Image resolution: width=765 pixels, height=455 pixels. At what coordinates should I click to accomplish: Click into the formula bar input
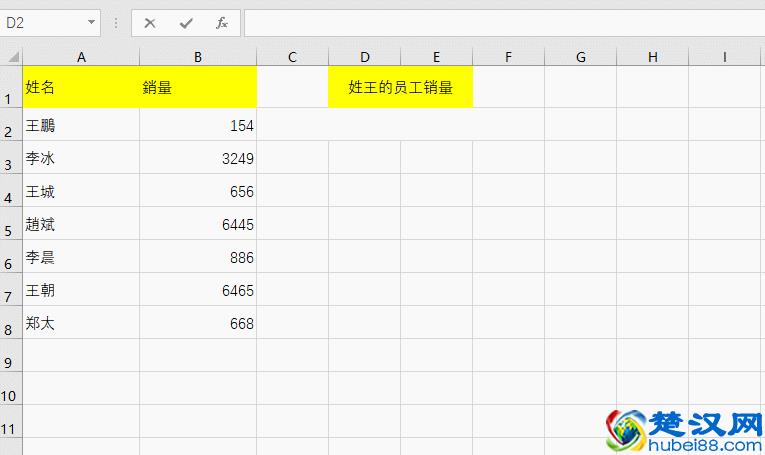pos(504,23)
